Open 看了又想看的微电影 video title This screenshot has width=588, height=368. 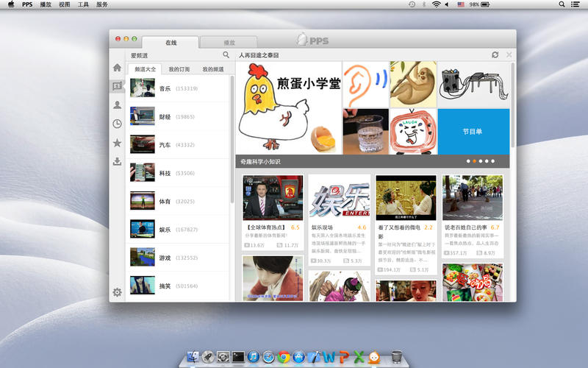399,231
